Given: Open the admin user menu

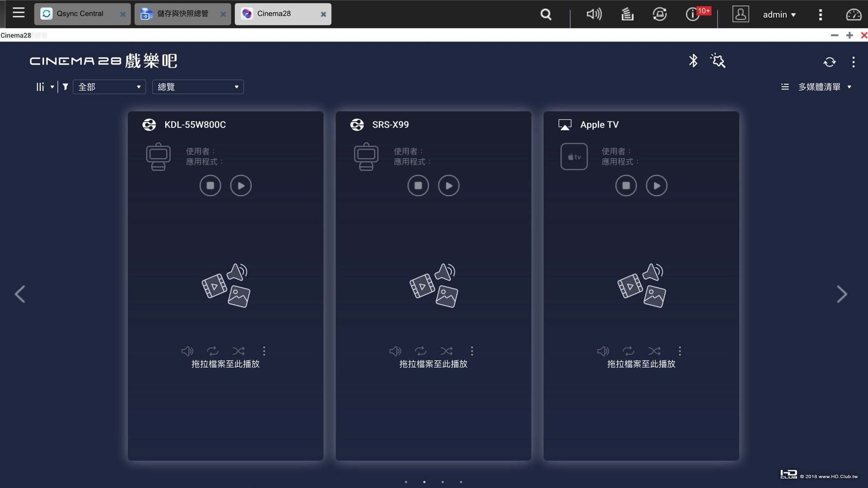Looking at the screenshot, I should (779, 14).
